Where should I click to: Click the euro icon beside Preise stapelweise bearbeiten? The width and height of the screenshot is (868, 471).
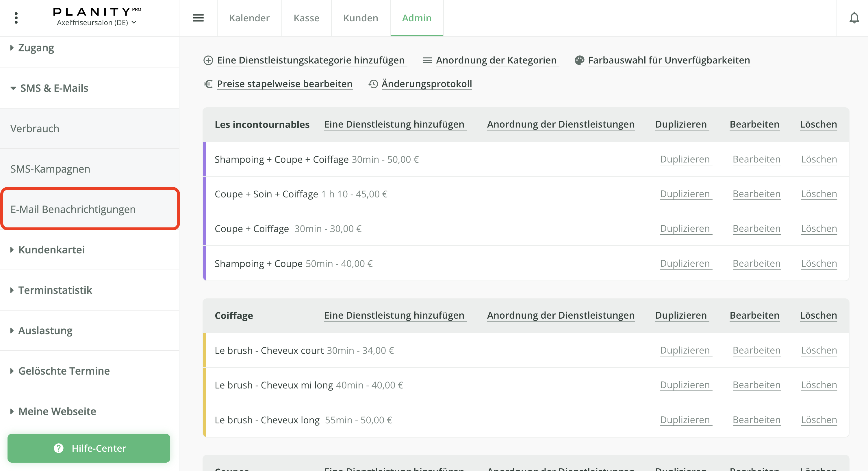[x=208, y=84]
